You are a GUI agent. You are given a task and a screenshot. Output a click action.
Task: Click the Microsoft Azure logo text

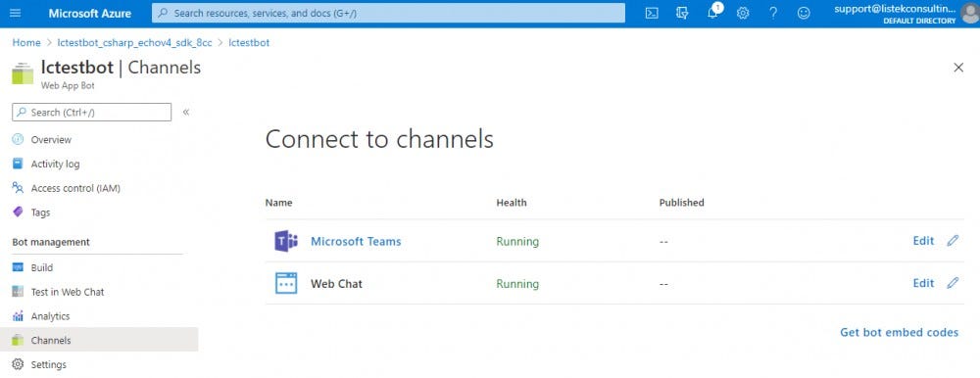[x=90, y=13]
